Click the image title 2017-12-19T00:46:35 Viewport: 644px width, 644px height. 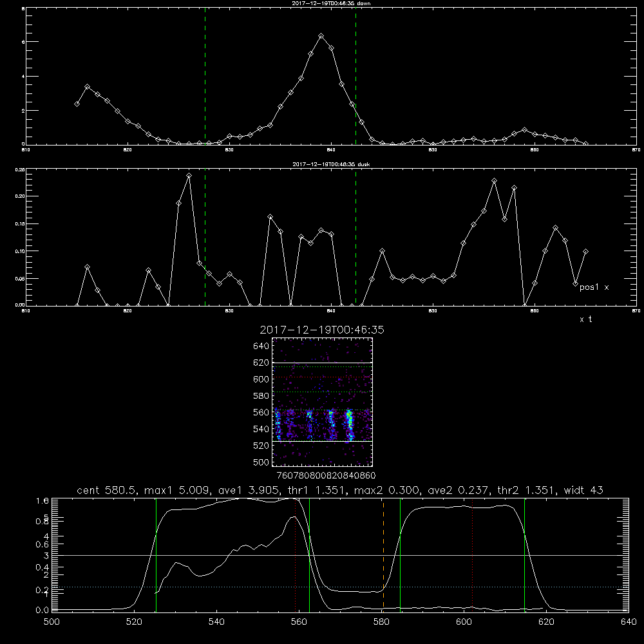322,330
